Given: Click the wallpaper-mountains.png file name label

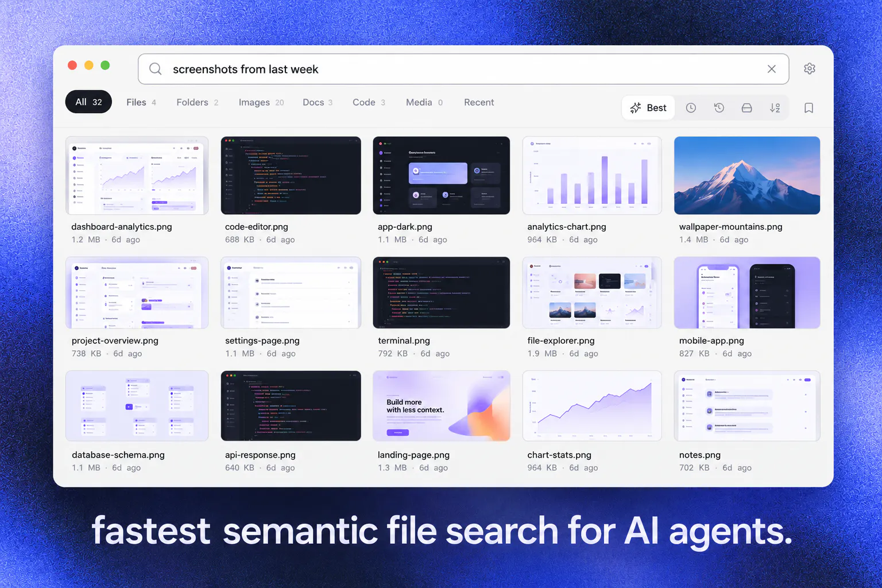Looking at the screenshot, I should point(730,227).
